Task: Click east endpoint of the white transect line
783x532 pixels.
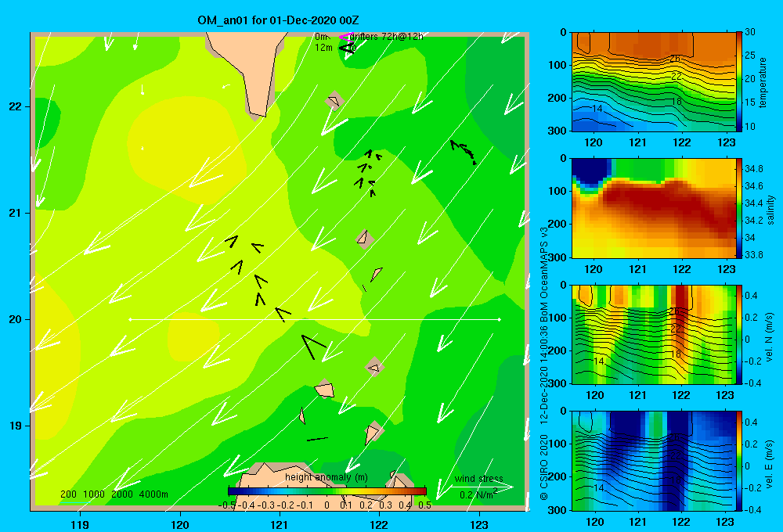Action: pyautogui.click(x=500, y=319)
